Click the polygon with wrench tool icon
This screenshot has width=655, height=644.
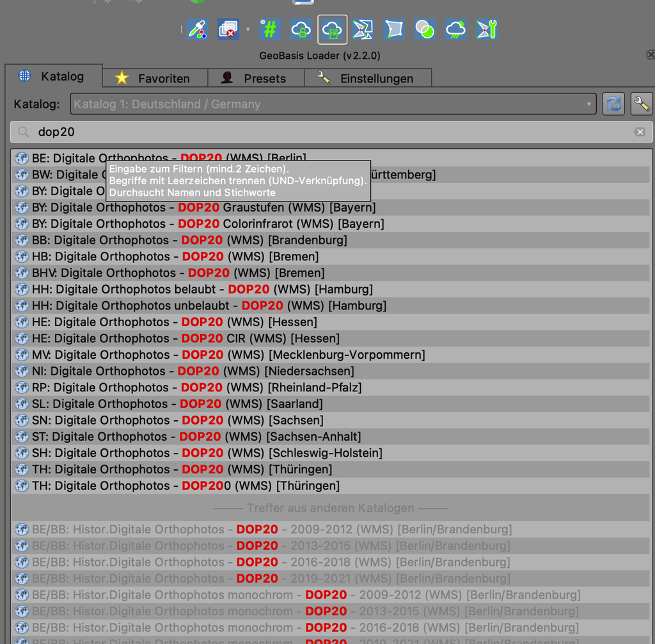point(487,29)
